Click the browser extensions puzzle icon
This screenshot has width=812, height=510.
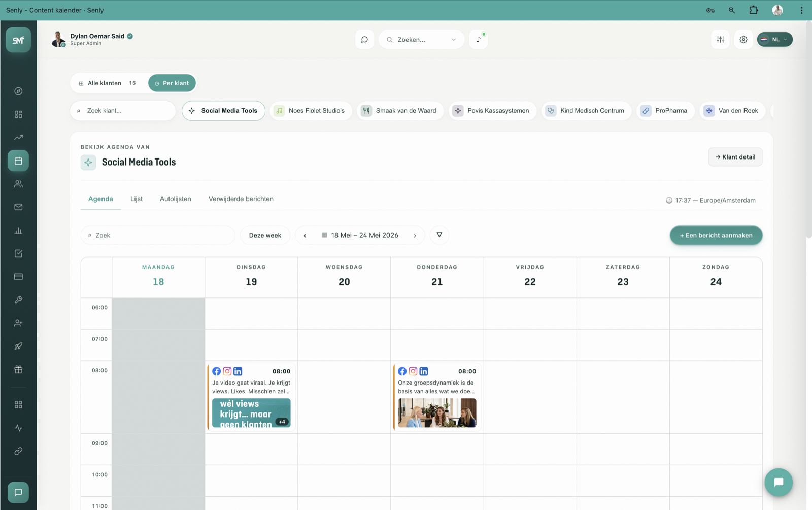coord(754,10)
